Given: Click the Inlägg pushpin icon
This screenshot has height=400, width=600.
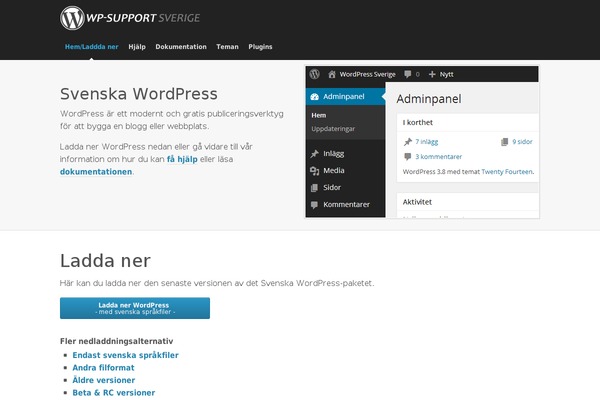Looking at the screenshot, I should (x=315, y=154).
